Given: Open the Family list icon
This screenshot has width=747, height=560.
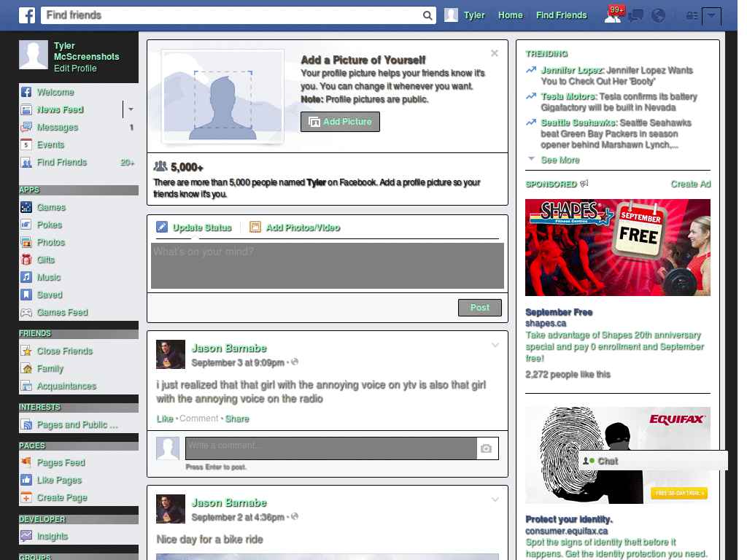Looking at the screenshot, I should coord(26,368).
